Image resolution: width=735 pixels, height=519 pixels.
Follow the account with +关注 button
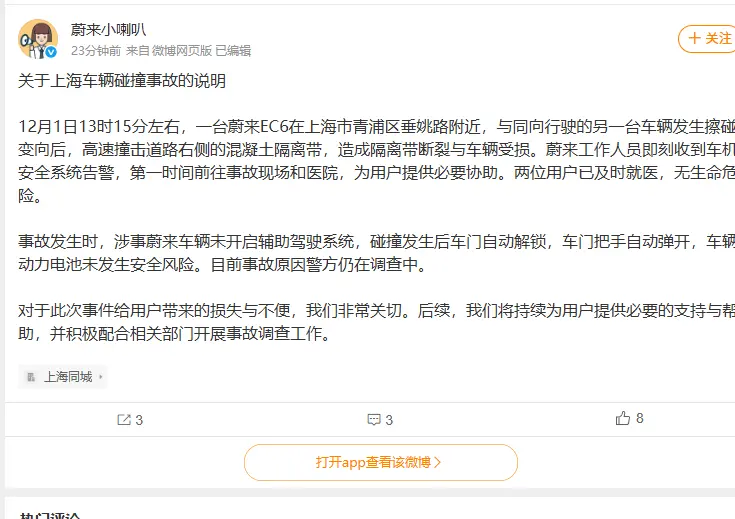(707, 38)
